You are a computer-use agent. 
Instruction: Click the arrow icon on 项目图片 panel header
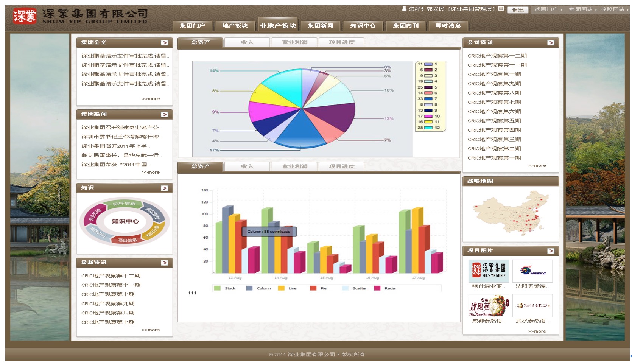[551, 251]
